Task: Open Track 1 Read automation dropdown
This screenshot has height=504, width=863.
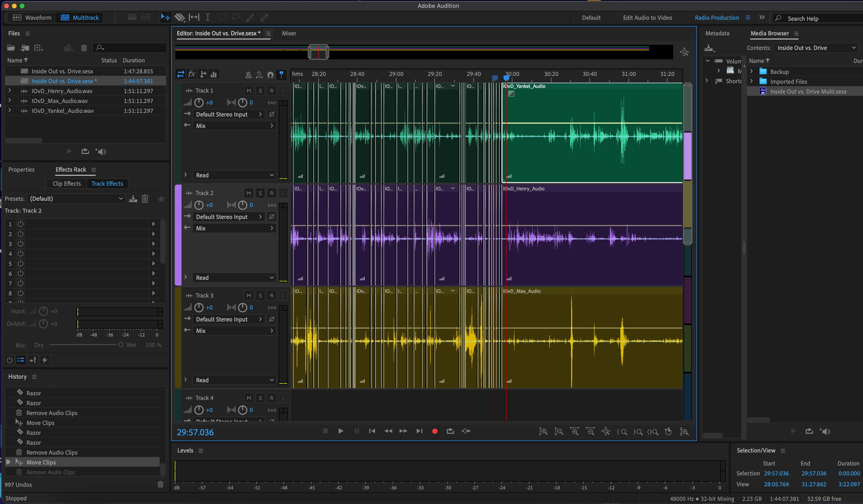Action: 235,175
